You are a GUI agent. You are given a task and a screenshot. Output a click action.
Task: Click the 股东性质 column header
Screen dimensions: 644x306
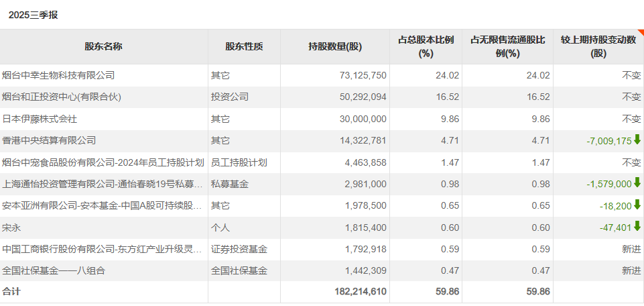coord(244,46)
